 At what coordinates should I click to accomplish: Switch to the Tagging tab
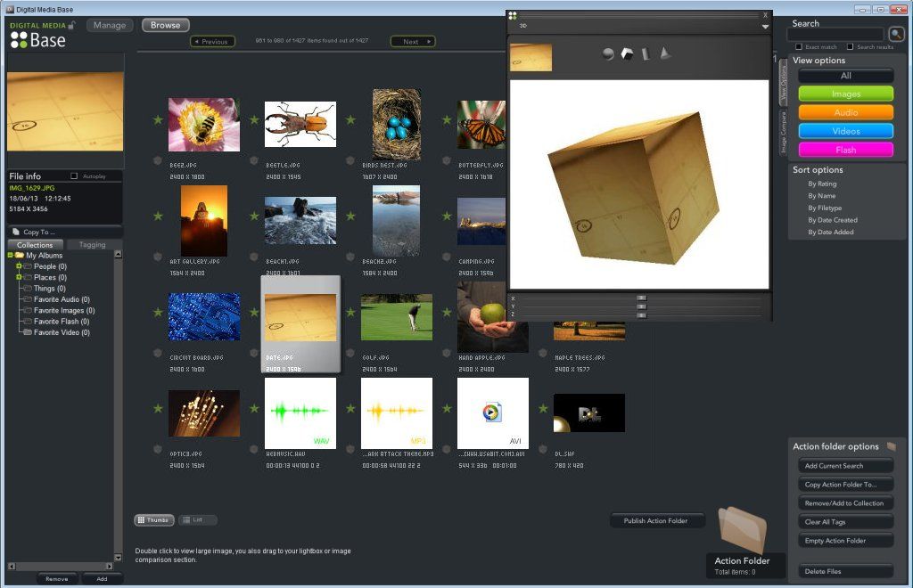pos(92,245)
